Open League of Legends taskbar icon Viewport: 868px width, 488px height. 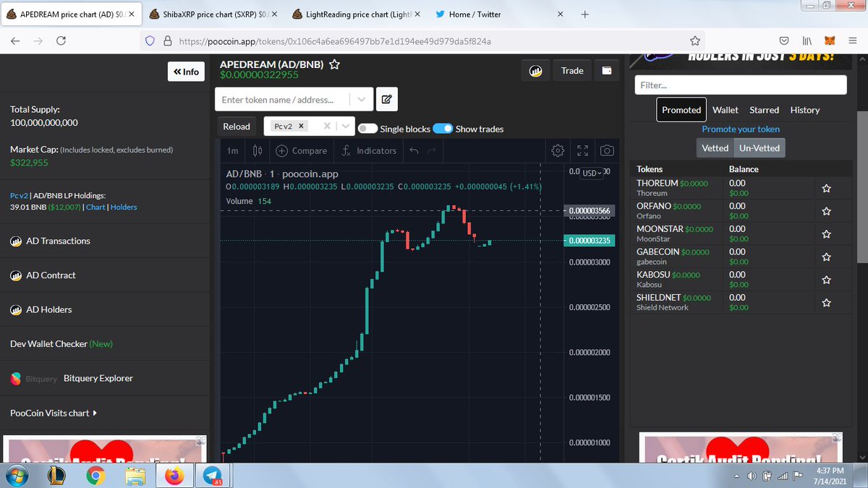56,476
